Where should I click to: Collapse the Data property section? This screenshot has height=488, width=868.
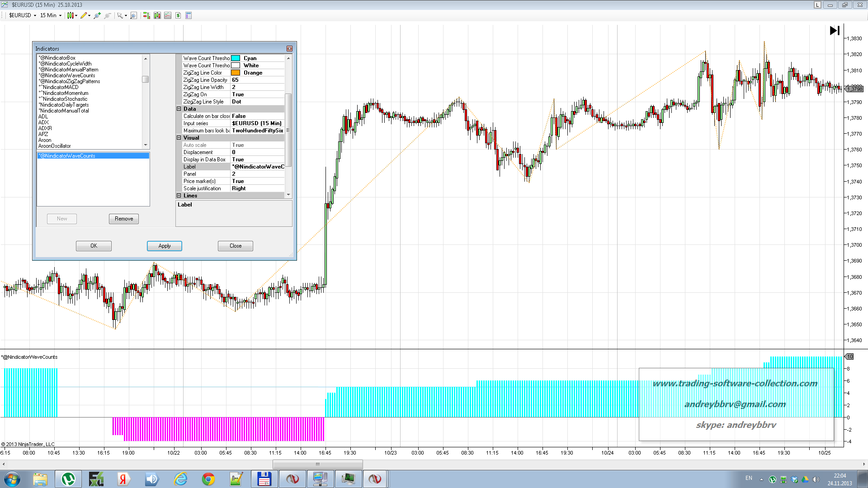179,109
